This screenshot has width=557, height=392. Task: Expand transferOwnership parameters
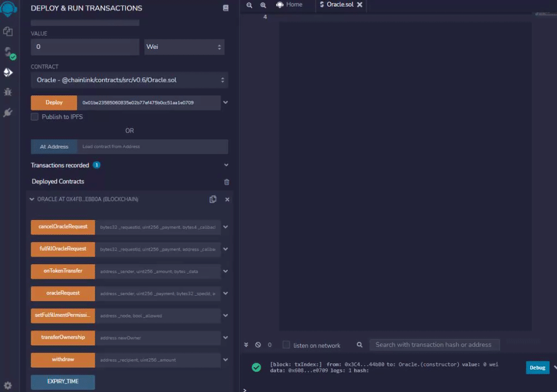226,337
